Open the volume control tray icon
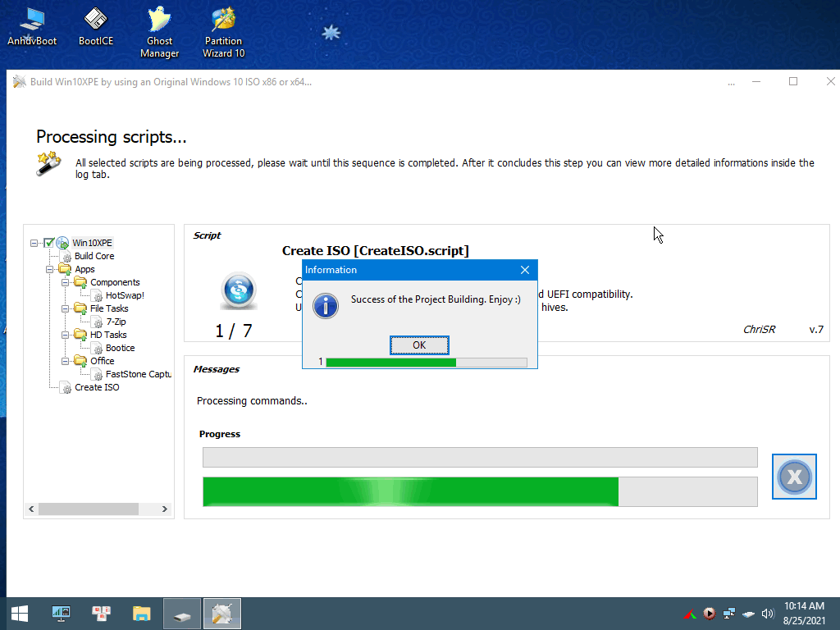840x630 pixels. click(768, 614)
